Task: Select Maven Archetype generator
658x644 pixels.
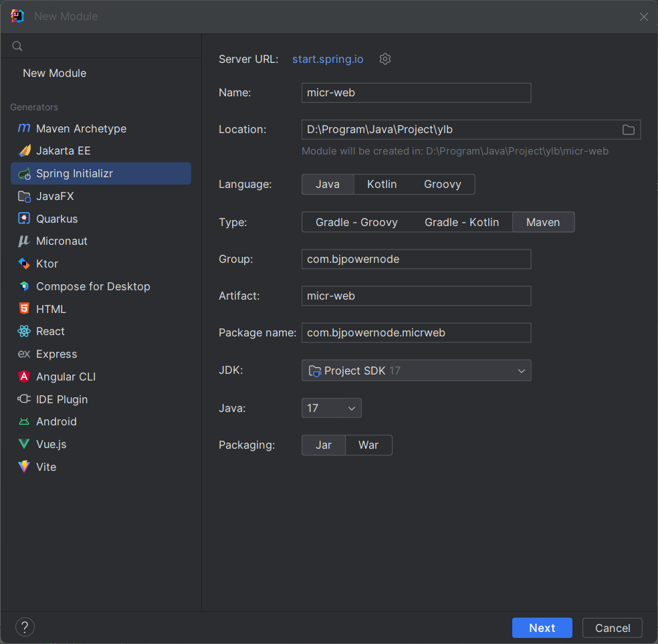Action: pyautogui.click(x=101, y=128)
